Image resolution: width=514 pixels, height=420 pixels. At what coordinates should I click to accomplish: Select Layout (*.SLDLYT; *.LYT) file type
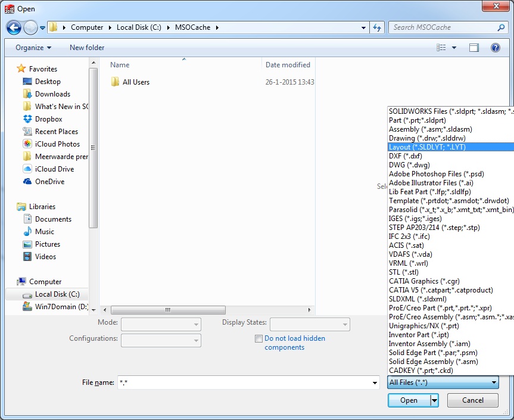click(x=451, y=147)
